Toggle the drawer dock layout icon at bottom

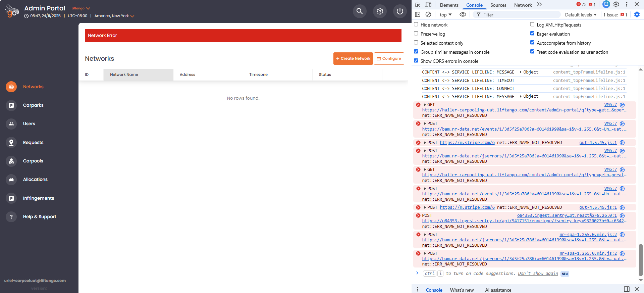click(627, 289)
